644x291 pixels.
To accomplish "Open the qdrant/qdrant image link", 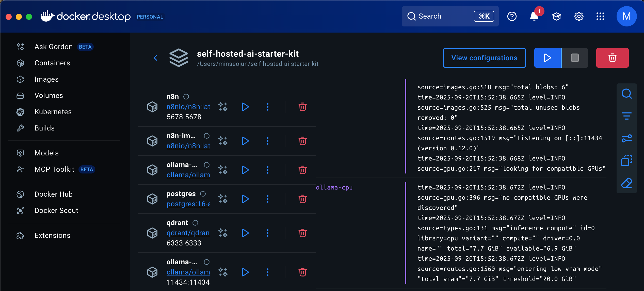I will point(188,233).
